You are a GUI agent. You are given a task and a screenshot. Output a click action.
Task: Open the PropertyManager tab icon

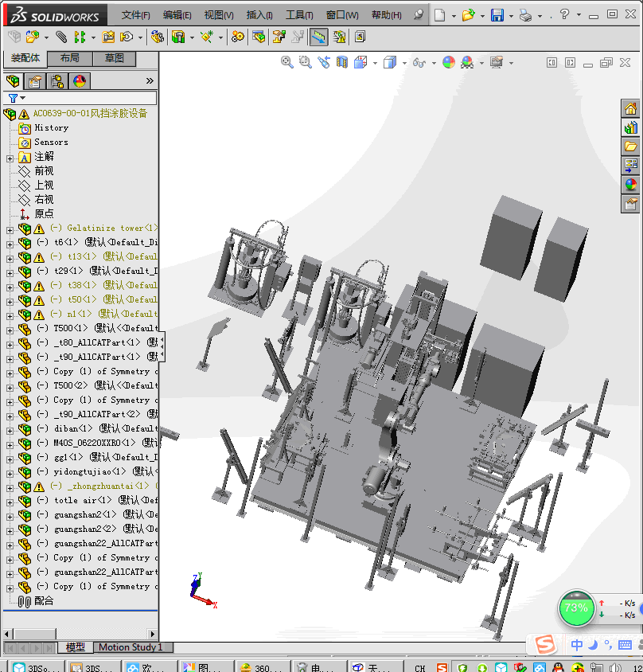34,81
